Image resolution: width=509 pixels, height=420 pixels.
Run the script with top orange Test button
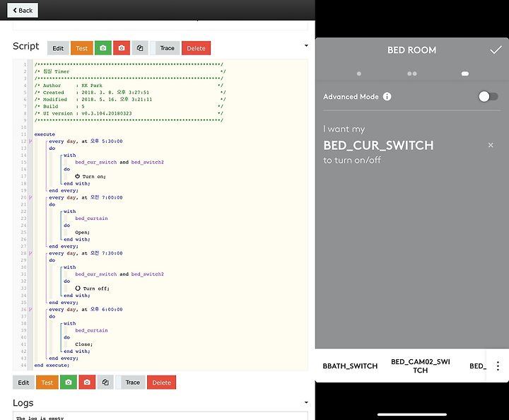click(82, 48)
